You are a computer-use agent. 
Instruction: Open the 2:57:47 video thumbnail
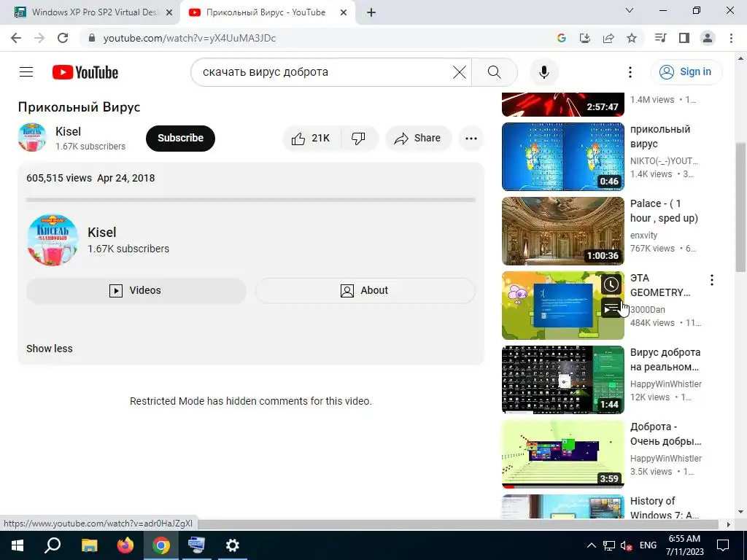tap(563, 104)
